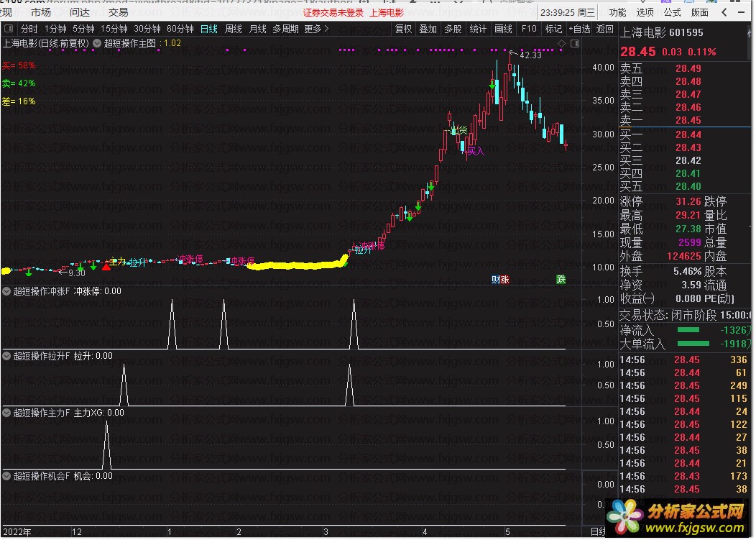Click the stock name 上海电影 601595
The width and height of the screenshot is (756, 540).
[661, 33]
